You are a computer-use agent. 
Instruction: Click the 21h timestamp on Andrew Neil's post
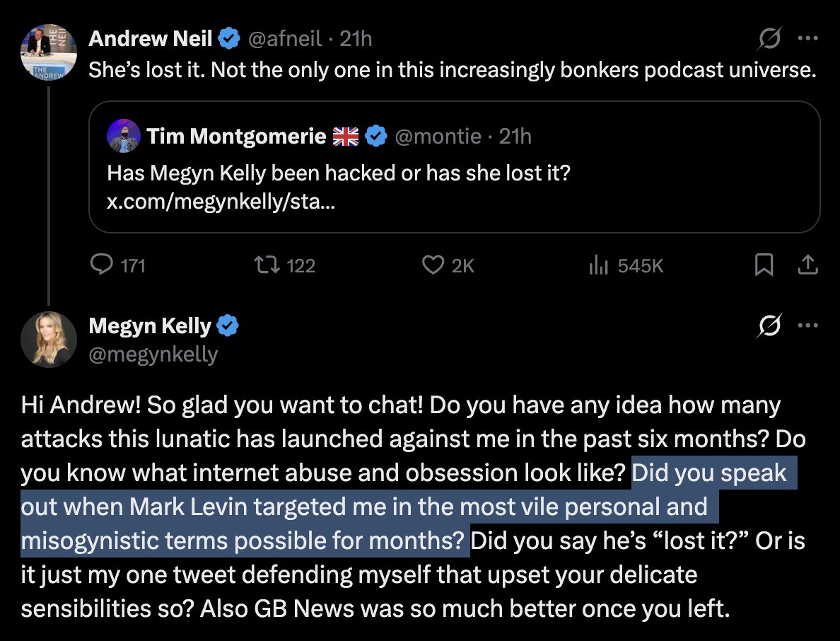[x=356, y=40]
